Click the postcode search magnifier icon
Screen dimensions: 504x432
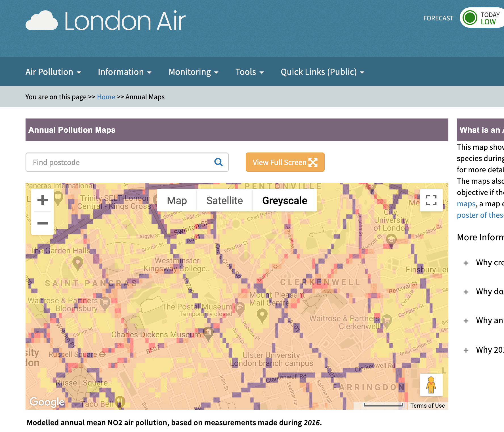218,162
